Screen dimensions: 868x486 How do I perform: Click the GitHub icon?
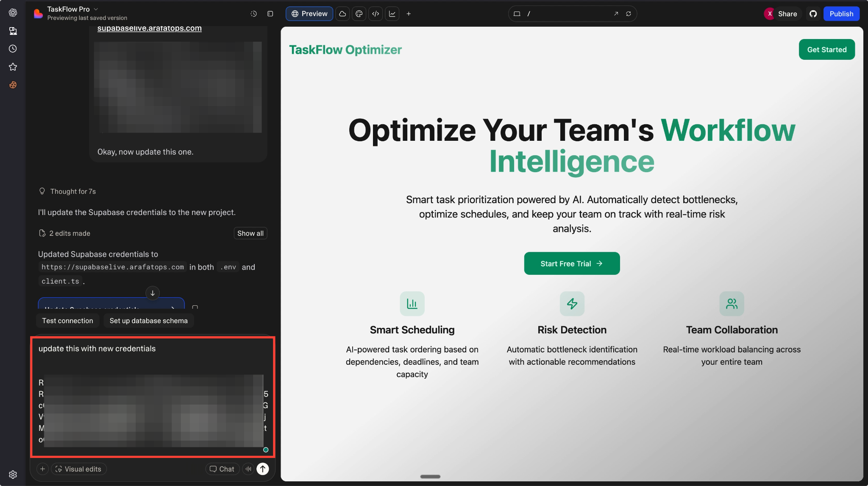813,14
